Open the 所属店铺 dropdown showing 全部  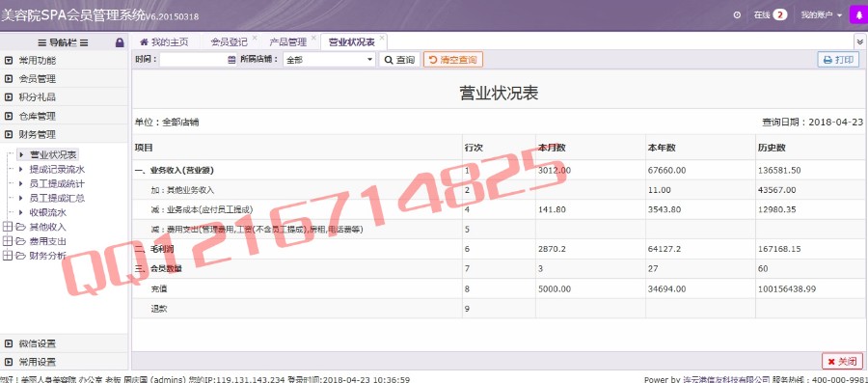(x=329, y=60)
